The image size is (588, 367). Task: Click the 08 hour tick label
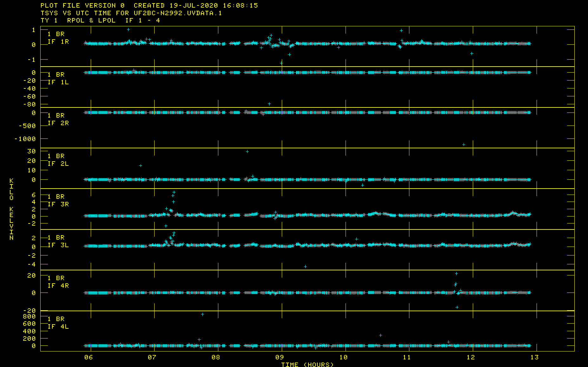(x=216, y=357)
